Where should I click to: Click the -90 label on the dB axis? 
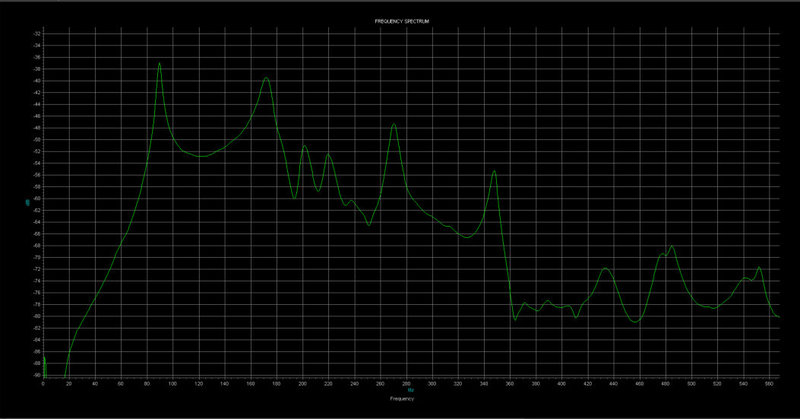click(37, 375)
